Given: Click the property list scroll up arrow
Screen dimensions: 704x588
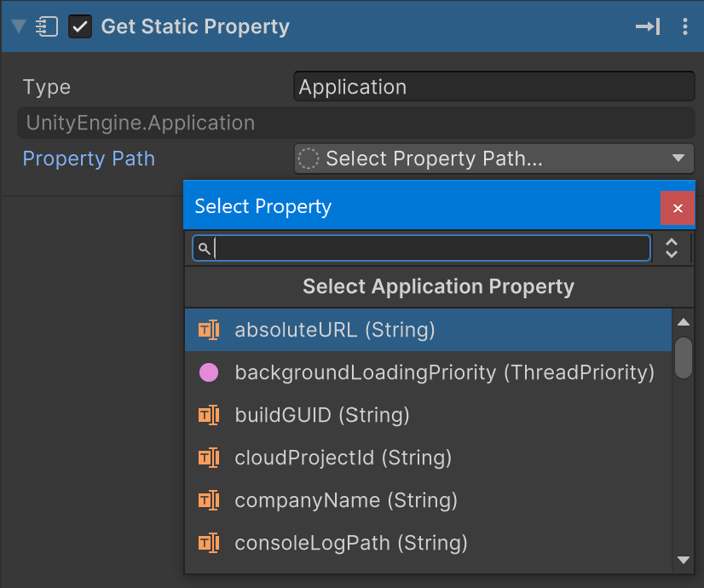Looking at the screenshot, I should pos(684,322).
